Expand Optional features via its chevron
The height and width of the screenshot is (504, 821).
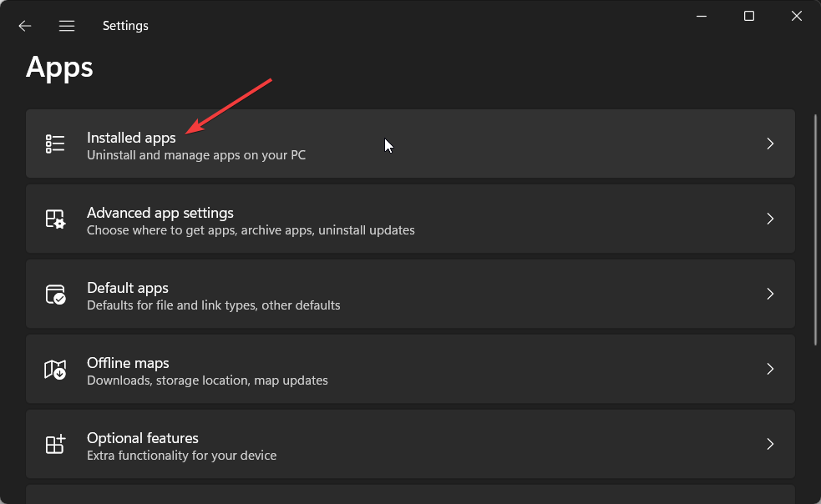tap(770, 444)
